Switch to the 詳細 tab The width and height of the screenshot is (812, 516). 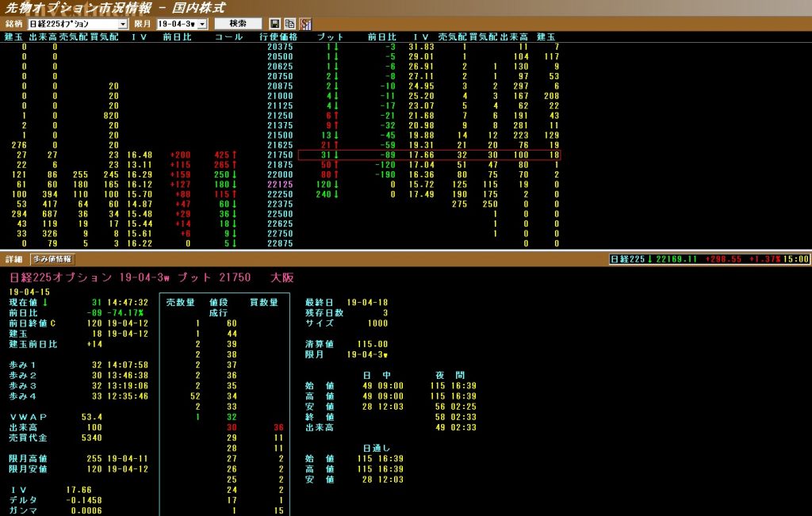[x=14, y=259]
